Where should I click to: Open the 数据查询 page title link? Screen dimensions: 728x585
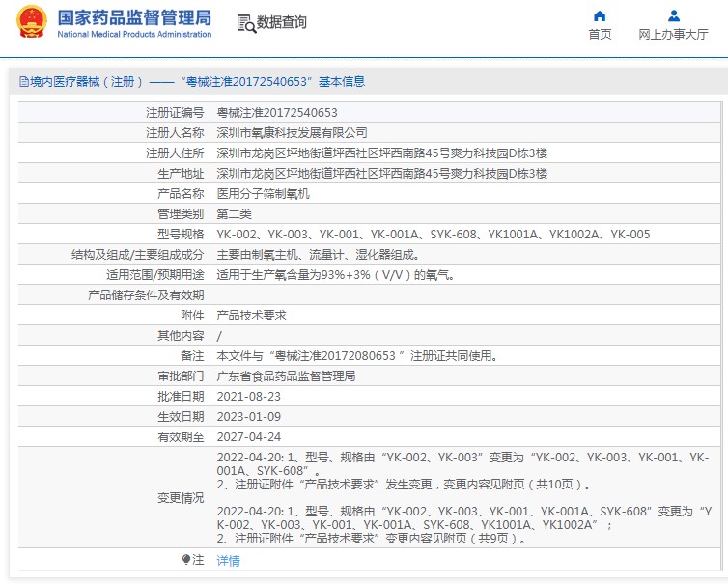281,22
